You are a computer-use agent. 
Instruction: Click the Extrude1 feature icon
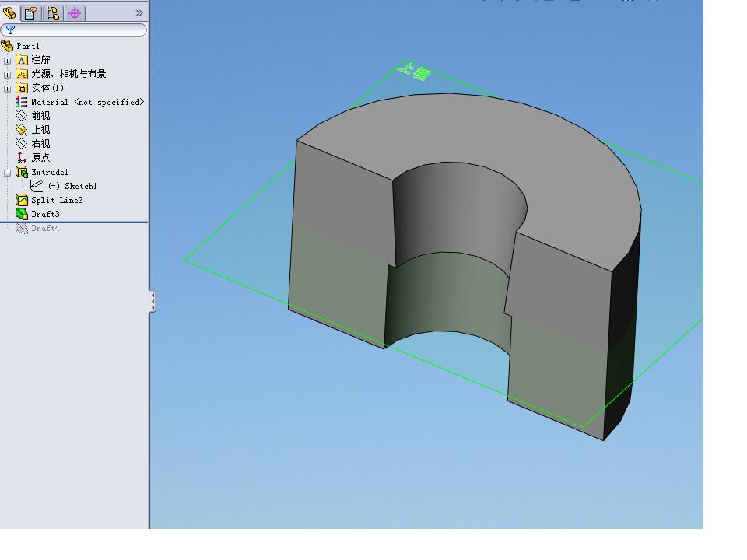(x=22, y=172)
